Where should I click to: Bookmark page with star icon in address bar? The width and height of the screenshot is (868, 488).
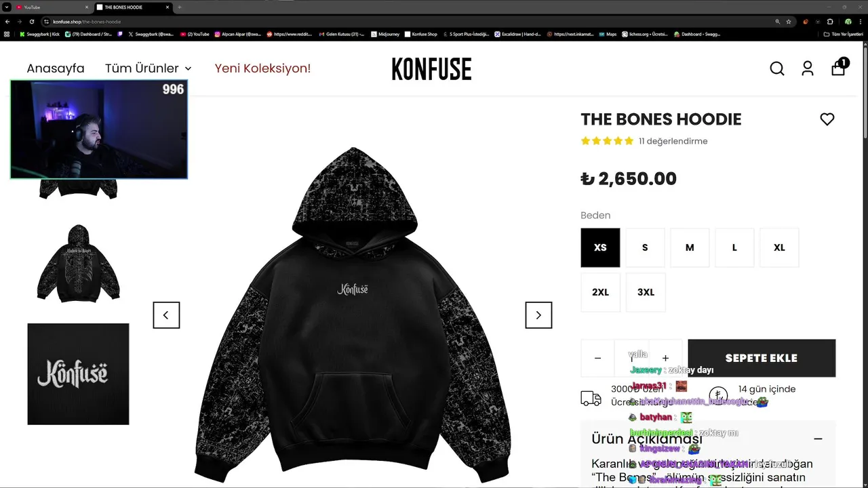pyautogui.click(x=789, y=22)
